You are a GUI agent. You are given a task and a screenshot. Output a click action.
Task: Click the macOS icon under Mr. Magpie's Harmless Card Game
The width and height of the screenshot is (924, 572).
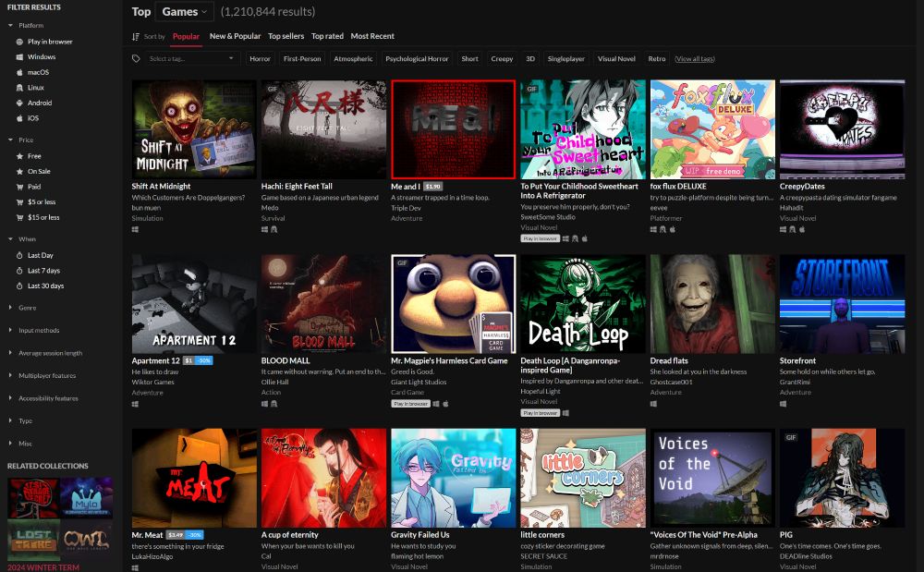pyautogui.click(x=445, y=404)
